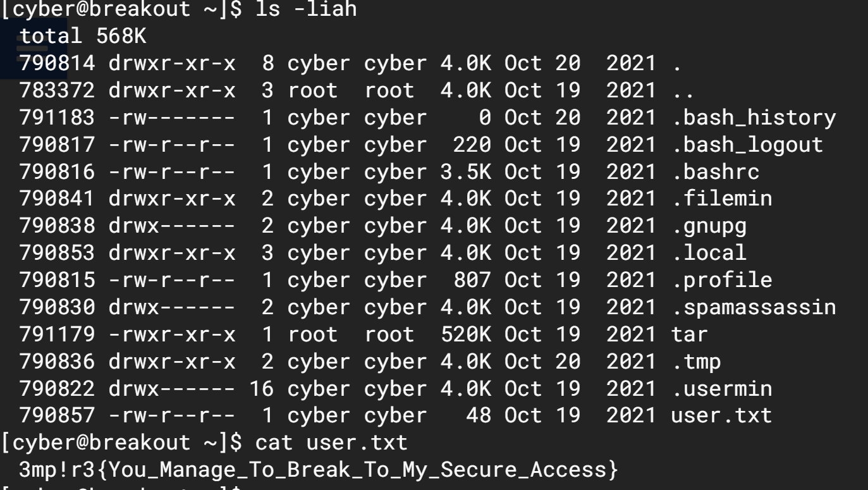Click the 'cat user.txt' command text
This screenshot has width=868, height=490.
click(x=331, y=443)
